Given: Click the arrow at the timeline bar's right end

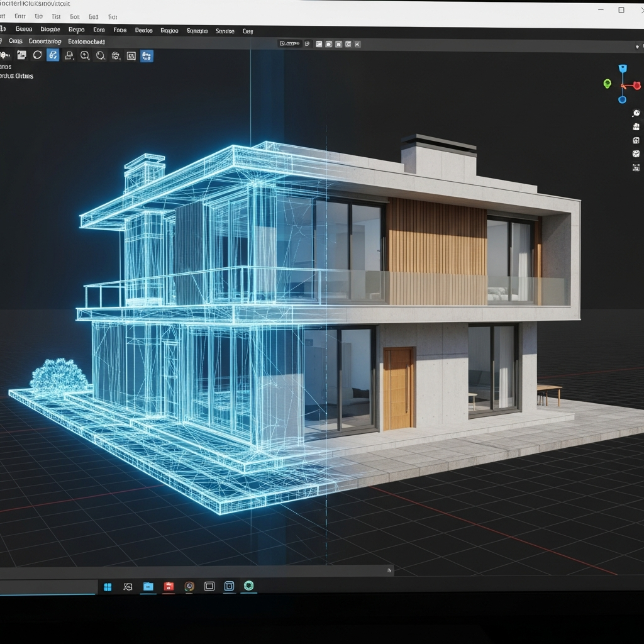Looking at the screenshot, I should (x=390, y=570).
